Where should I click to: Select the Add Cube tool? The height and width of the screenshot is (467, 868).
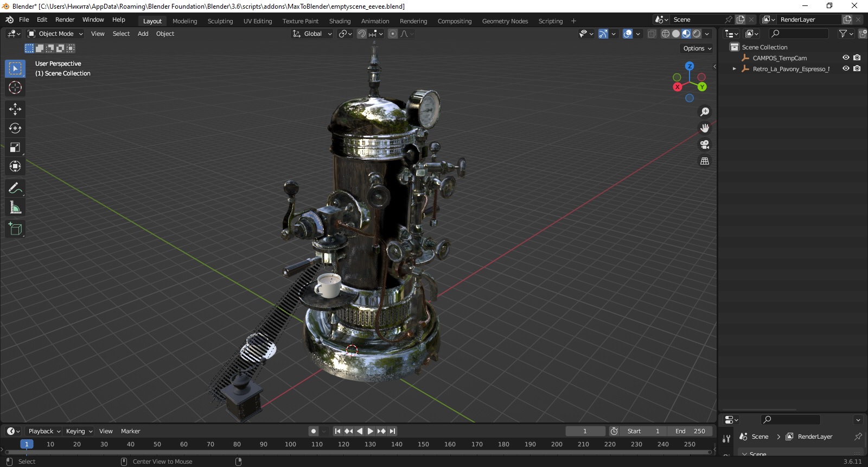[15, 229]
